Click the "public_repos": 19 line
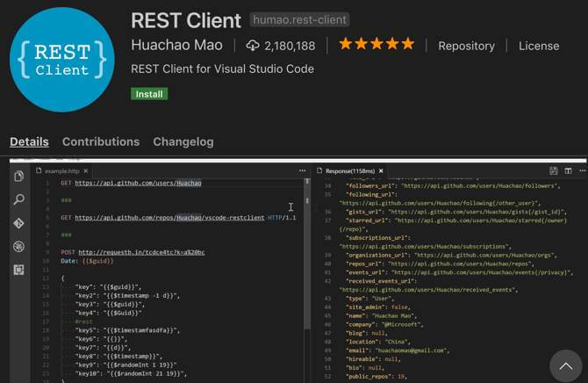This screenshot has height=383, width=588. coord(376,376)
